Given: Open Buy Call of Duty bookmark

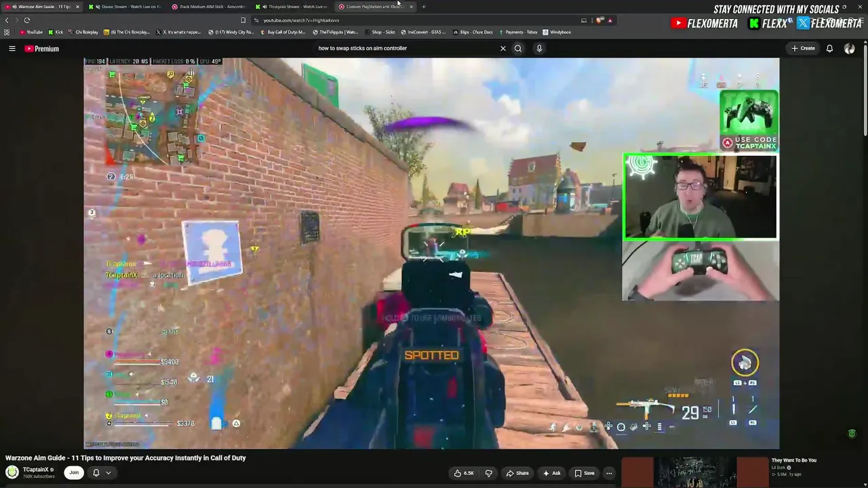Looking at the screenshot, I should (x=283, y=32).
